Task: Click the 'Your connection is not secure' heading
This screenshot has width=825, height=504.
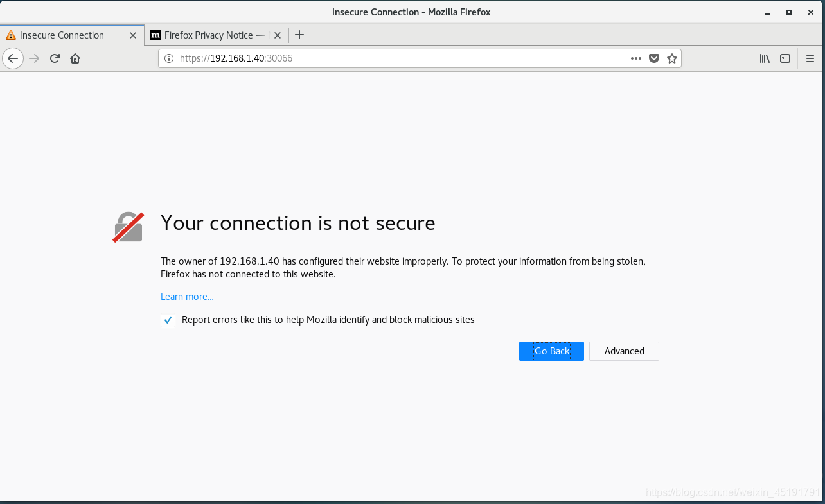Action: click(298, 223)
